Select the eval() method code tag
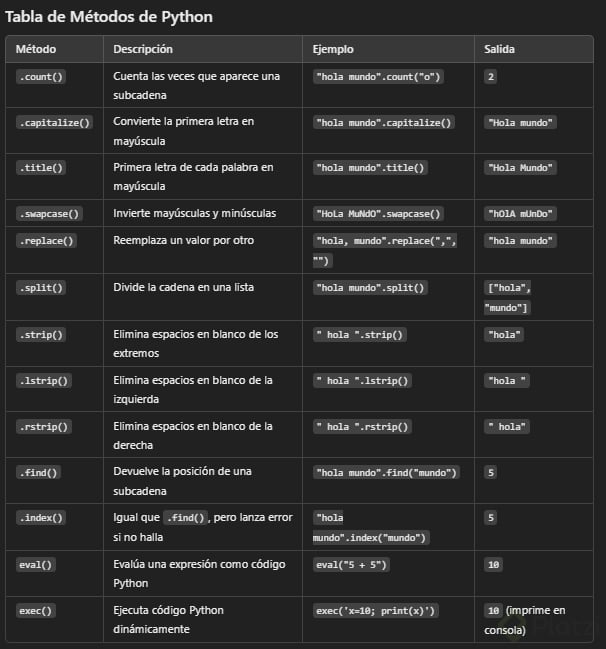 [36, 564]
